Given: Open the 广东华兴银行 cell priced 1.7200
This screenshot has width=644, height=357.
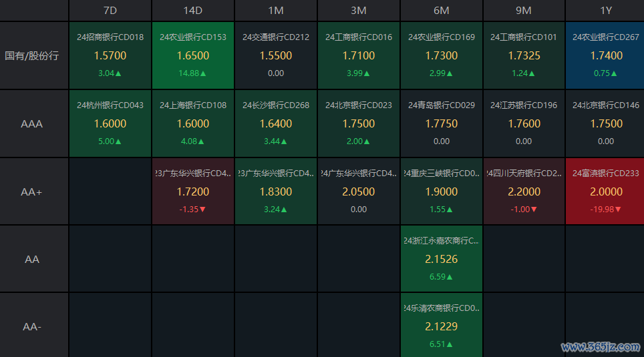Looking at the screenshot, I should 193,192.
